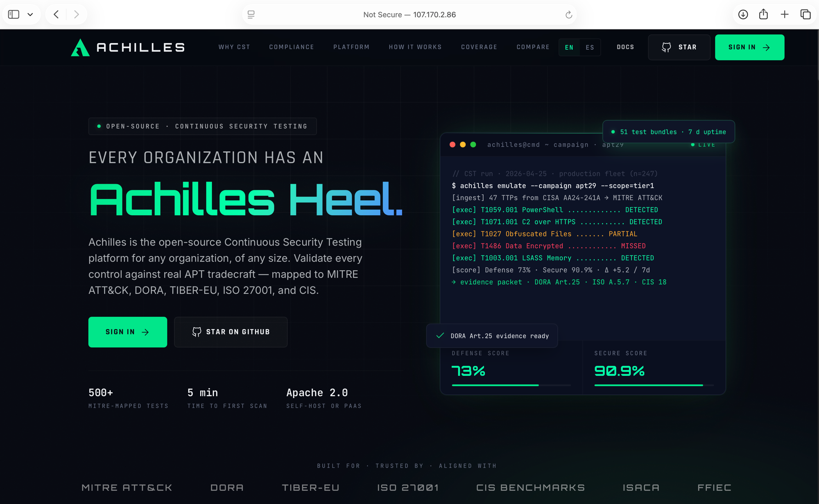Open the tab group dropdown chevron
Viewport: 819px width, 504px height.
coord(30,14)
